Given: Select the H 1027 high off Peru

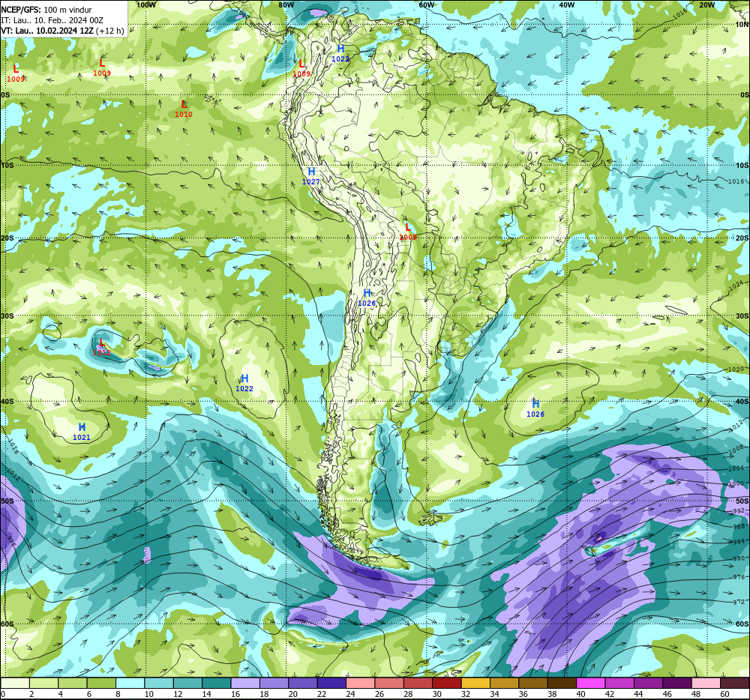Looking at the screenshot, I should (311, 176).
